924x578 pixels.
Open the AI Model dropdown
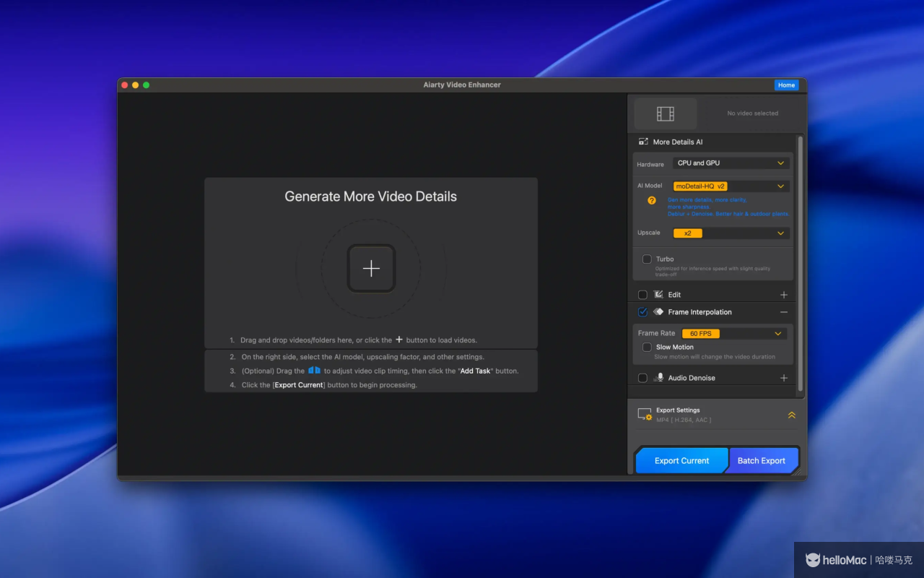(731, 186)
